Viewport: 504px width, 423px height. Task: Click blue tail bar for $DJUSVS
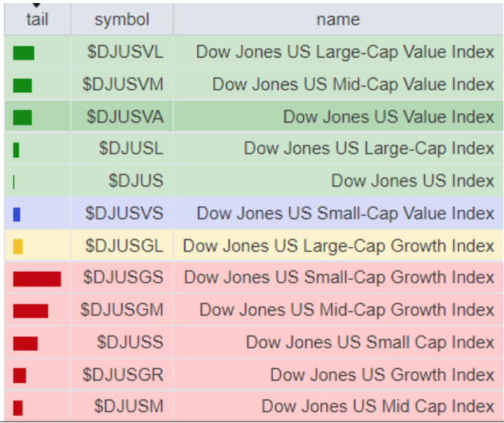click(16, 214)
